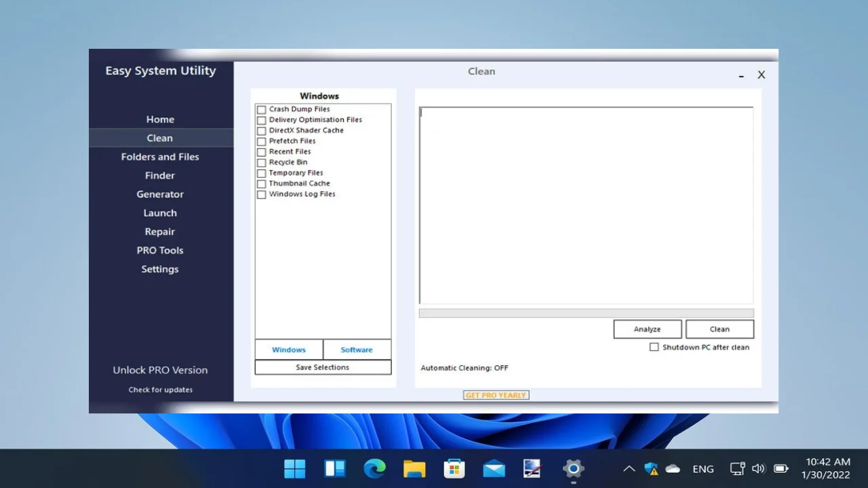Enable Shutdown PC after clean
The height and width of the screenshot is (488, 868).
[x=654, y=347]
